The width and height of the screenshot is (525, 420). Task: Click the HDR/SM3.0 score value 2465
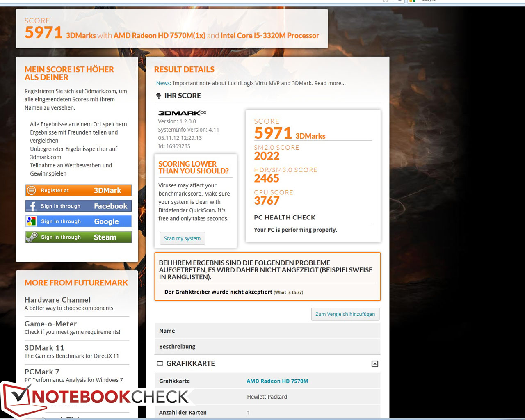pos(267,178)
